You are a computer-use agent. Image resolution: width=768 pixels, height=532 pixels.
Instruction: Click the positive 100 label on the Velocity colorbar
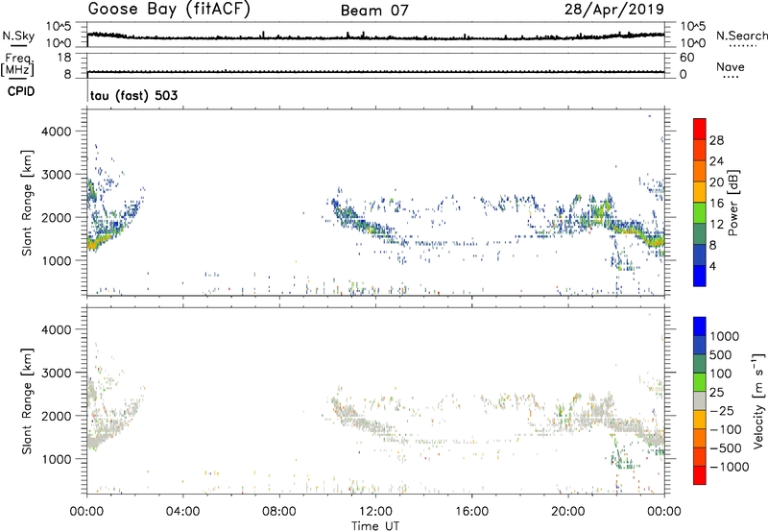pos(721,374)
